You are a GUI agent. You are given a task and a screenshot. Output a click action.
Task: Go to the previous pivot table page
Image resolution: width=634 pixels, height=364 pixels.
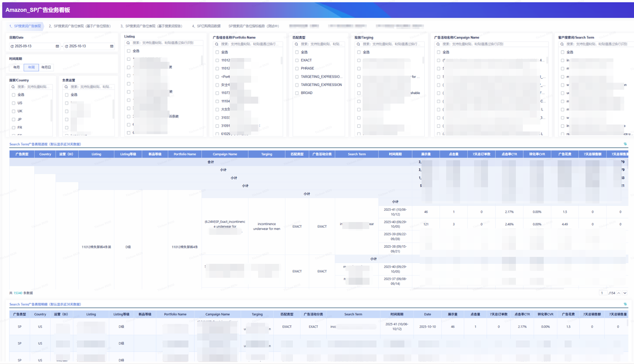point(620,293)
